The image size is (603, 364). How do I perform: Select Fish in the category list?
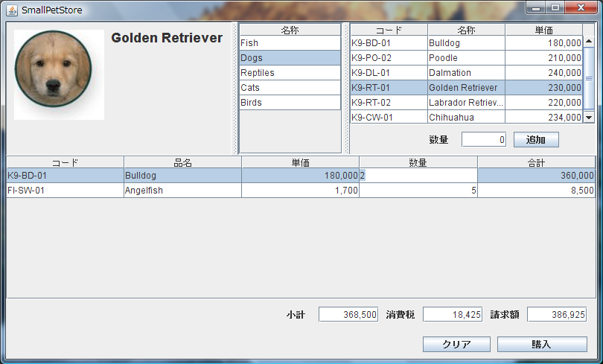click(289, 43)
